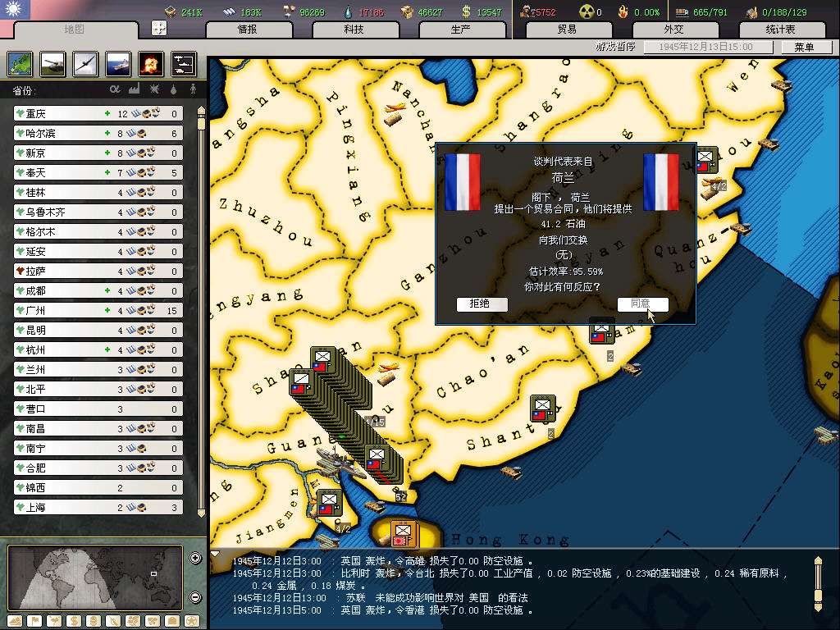840x630 pixels.
Task: Select 桂林 province row
Action: pyautogui.click(x=98, y=192)
